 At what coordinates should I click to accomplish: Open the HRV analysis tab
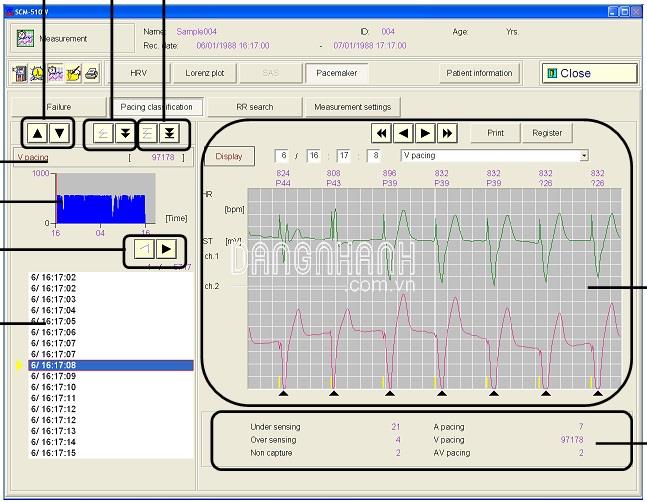click(x=139, y=73)
